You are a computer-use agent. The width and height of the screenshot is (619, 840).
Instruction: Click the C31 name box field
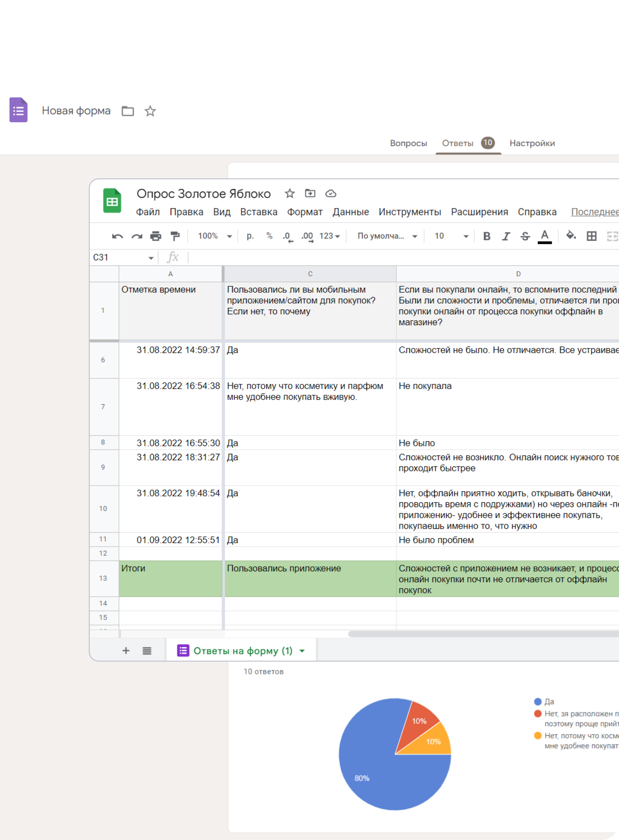(119, 258)
